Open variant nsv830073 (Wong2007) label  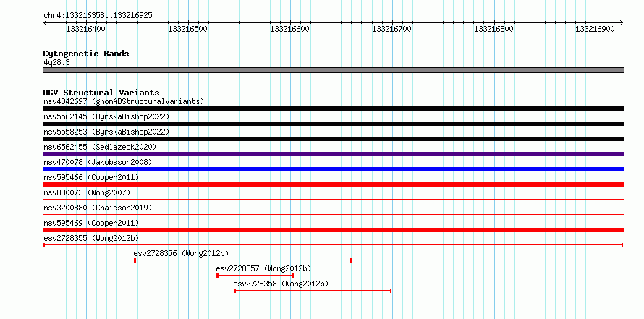pyautogui.click(x=87, y=192)
